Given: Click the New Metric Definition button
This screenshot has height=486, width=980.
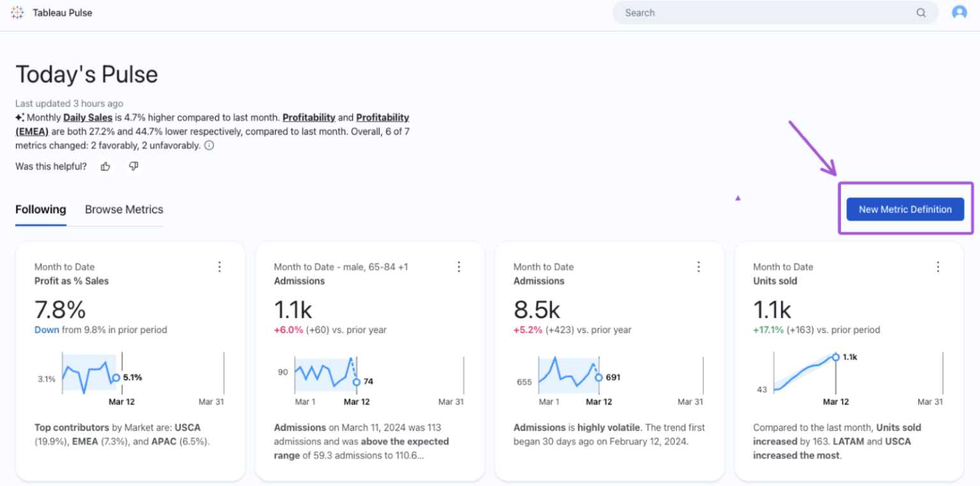Looking at the screenshot, I should [x=905, y=209].
